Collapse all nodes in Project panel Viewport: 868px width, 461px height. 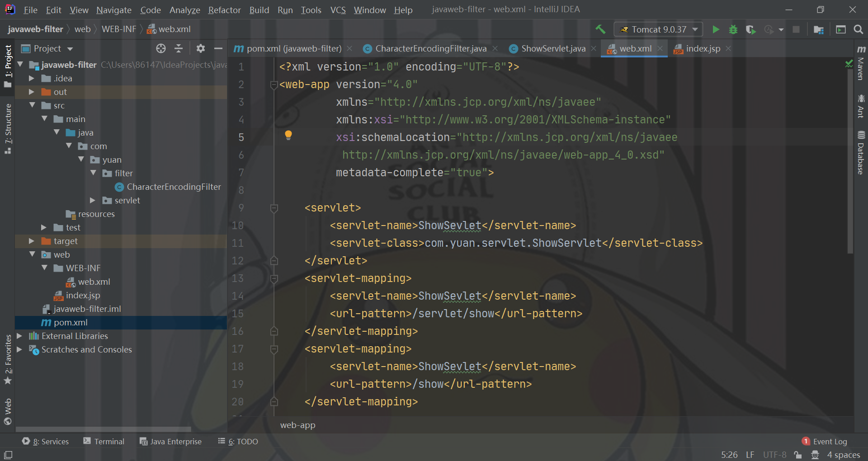pos(179,48)
